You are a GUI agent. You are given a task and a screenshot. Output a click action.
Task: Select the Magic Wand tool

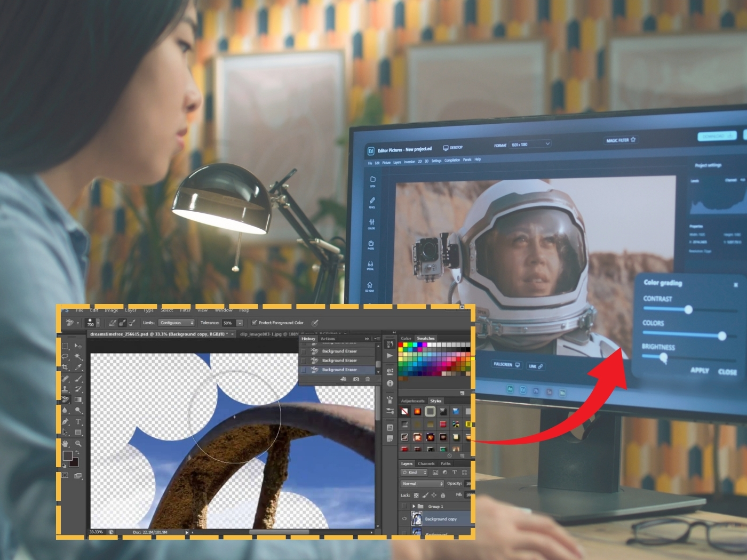tap(78, 357)
